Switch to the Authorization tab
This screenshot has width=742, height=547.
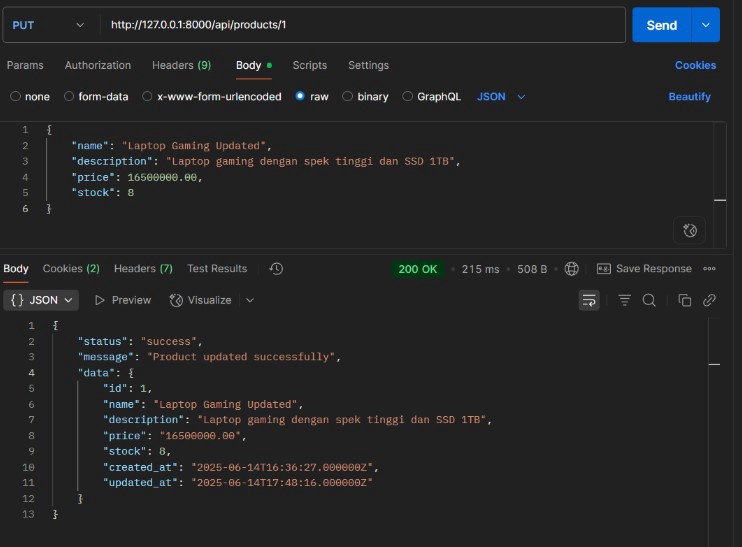pos(98,65)
